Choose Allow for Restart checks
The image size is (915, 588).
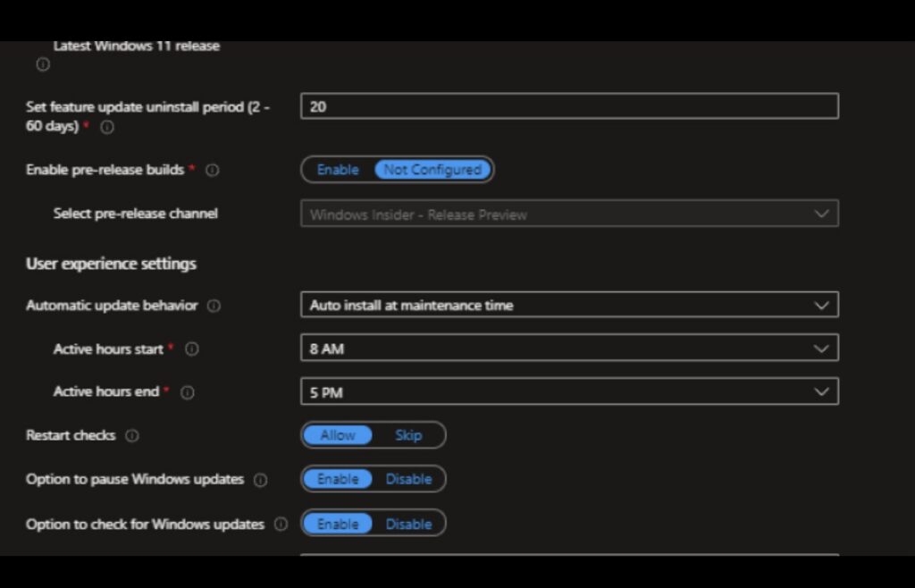[x=338, y=436]
